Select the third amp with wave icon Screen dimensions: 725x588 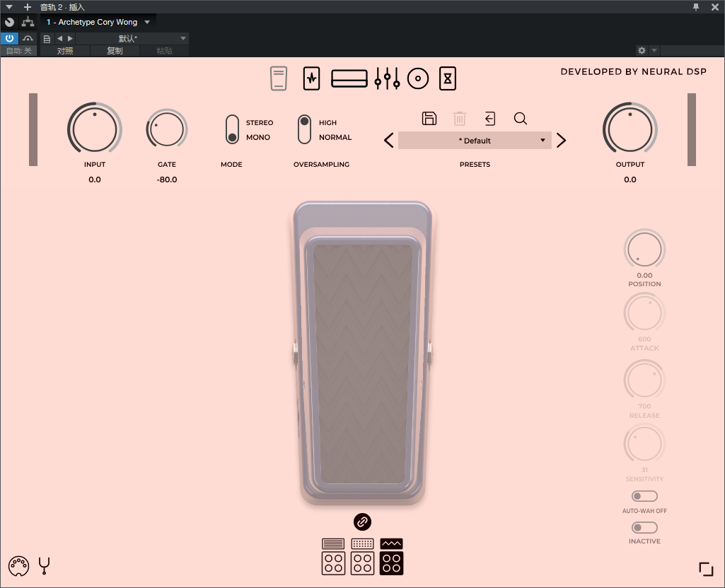point(392,557)
